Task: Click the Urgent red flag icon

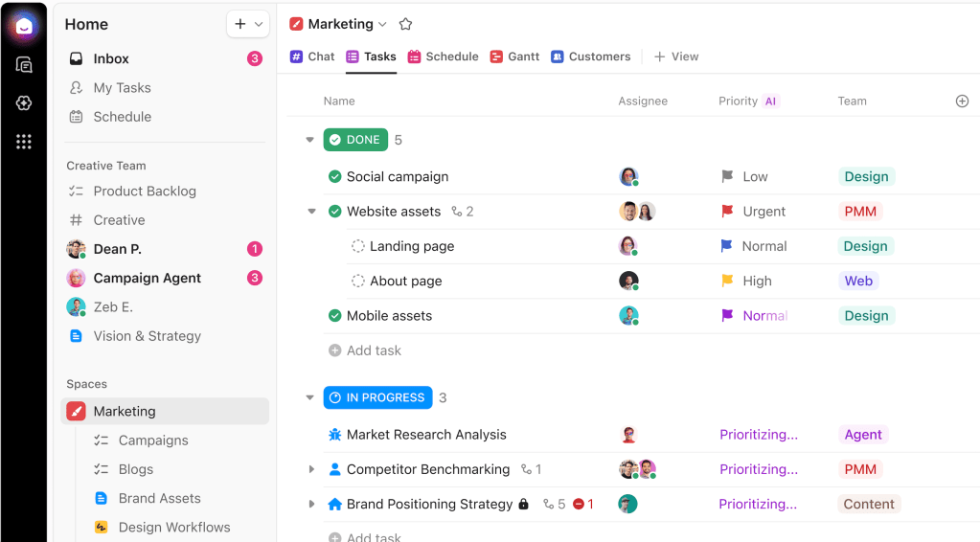Action: tap(727, 212)
